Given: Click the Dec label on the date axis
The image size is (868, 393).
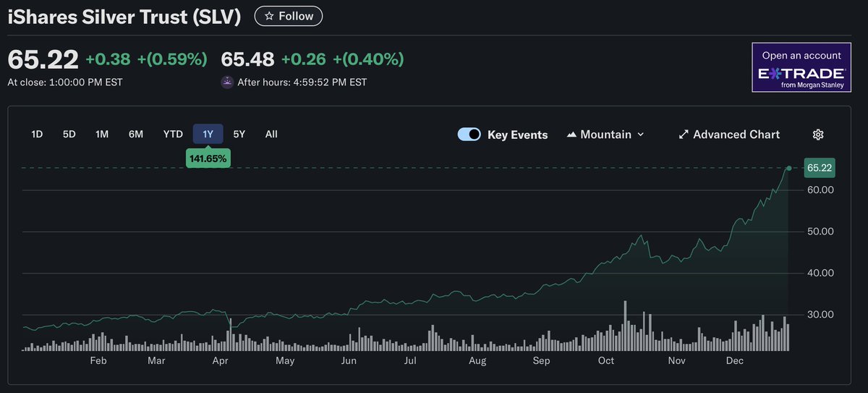Looking at the screenshot, I should (x=735, y=360).
